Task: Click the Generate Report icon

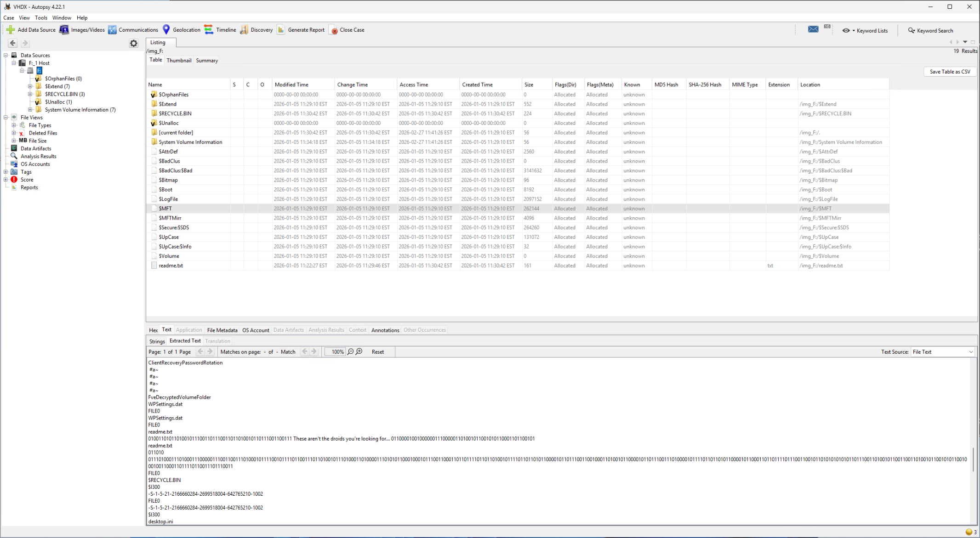Action: click(281, 30)
